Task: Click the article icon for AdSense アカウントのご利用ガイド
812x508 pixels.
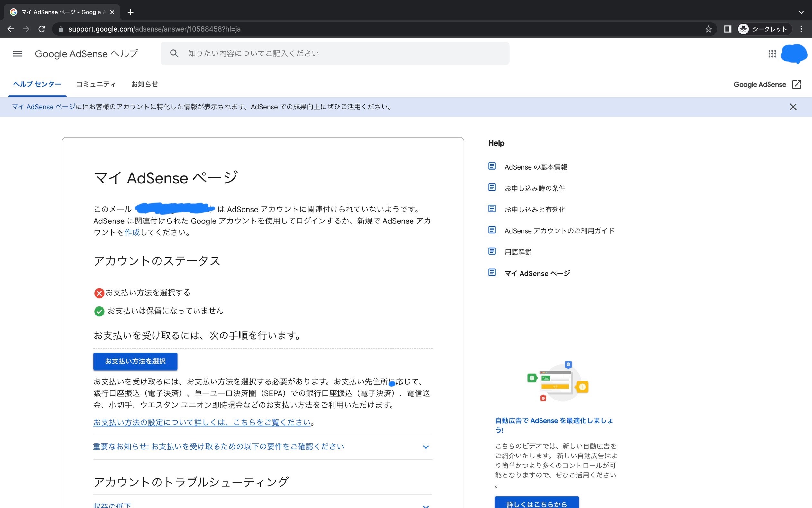Action: point(492,230)
